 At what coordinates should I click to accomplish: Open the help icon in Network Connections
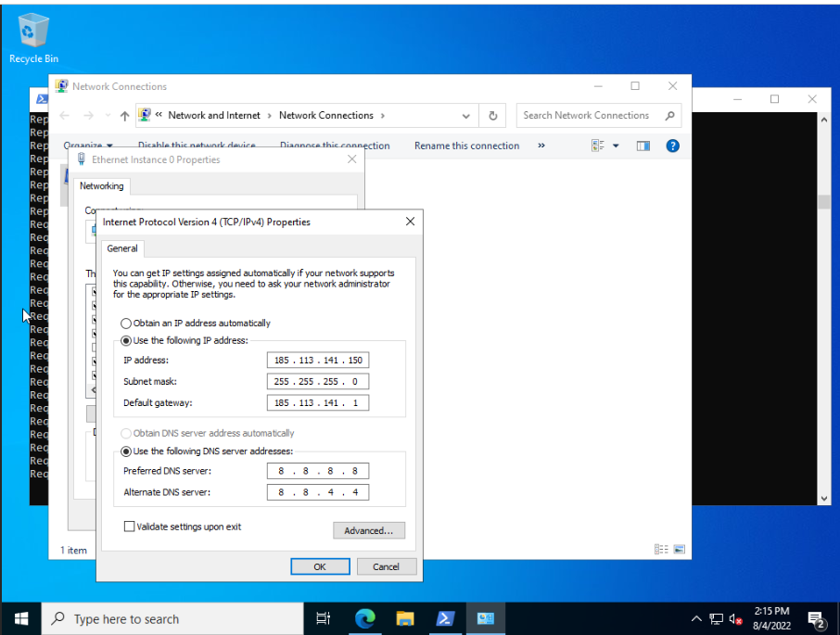pyautogui.click(x=672, y=146)
